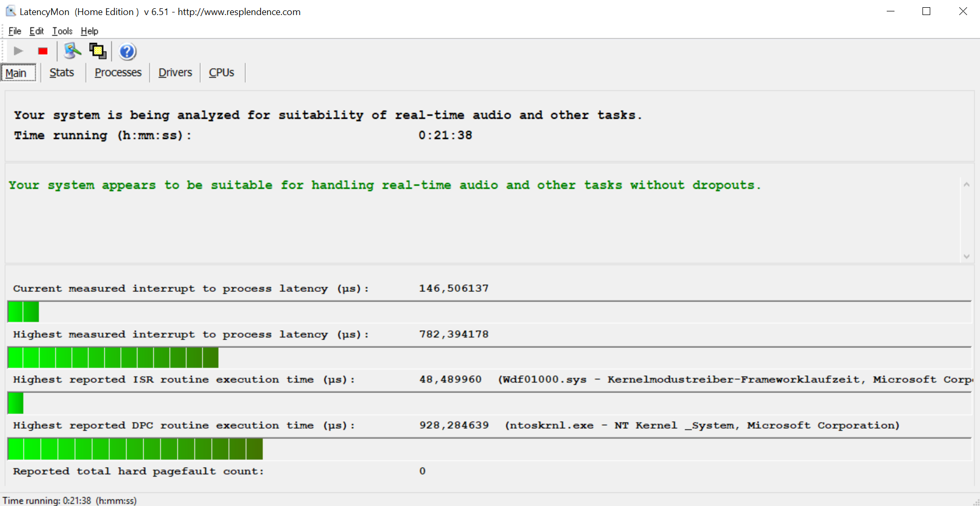This screenshot has height=506, width=980.
Task: Open the Edit menu
Action: point(36,31)
